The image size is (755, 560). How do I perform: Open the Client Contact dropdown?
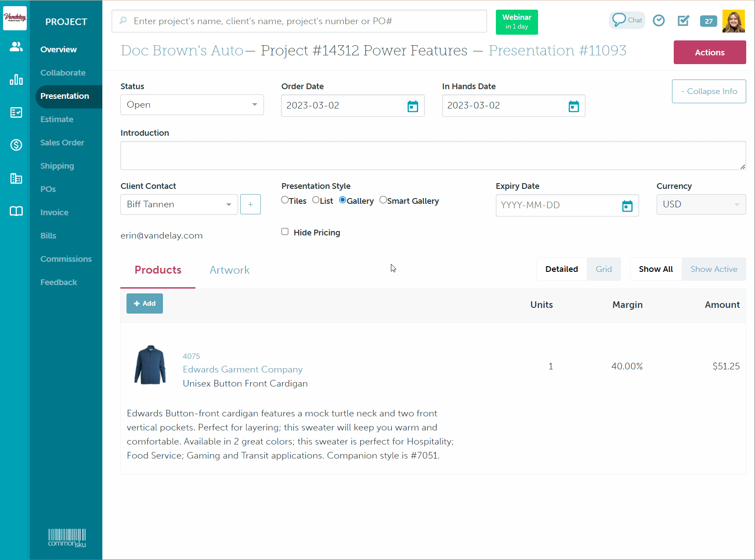pos(179,205)
